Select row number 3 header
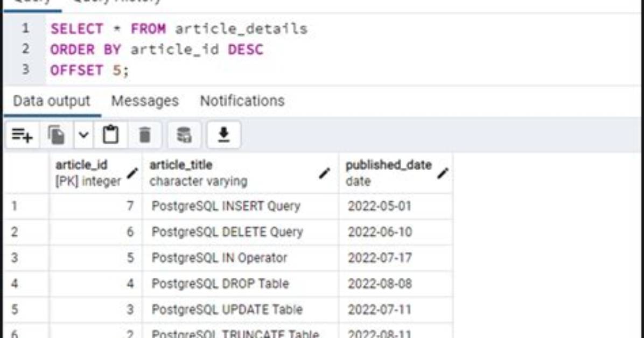644x338 pixels. [26, 257]
